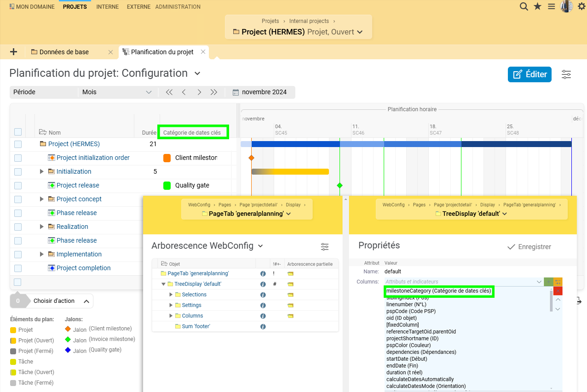The height and width of the screenshot is (392, 587).
Task: Click the Éditer button
Action: point(529,74)
